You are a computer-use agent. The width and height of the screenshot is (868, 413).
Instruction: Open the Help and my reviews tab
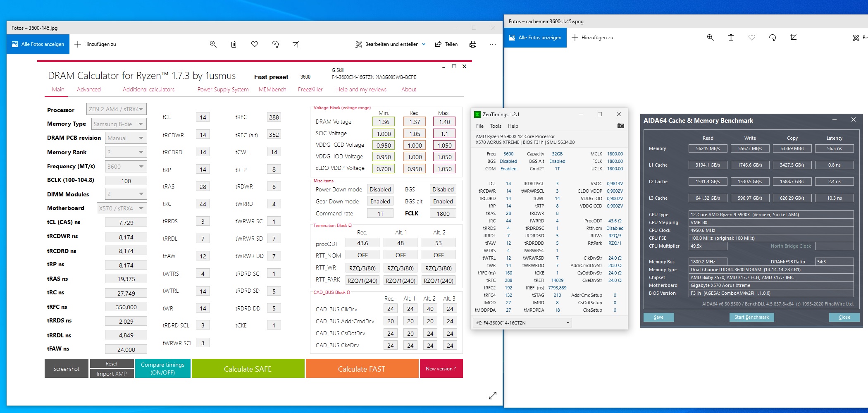coord(361,89)
